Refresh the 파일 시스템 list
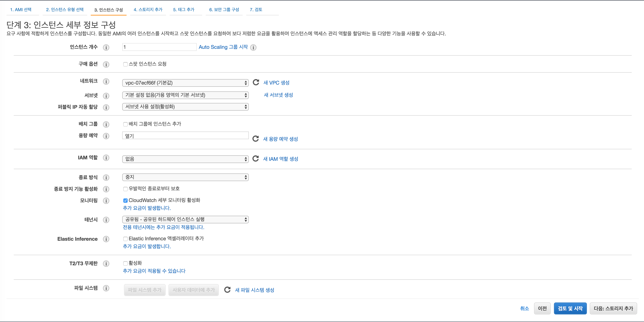644x322 pixels. [227, 290]
